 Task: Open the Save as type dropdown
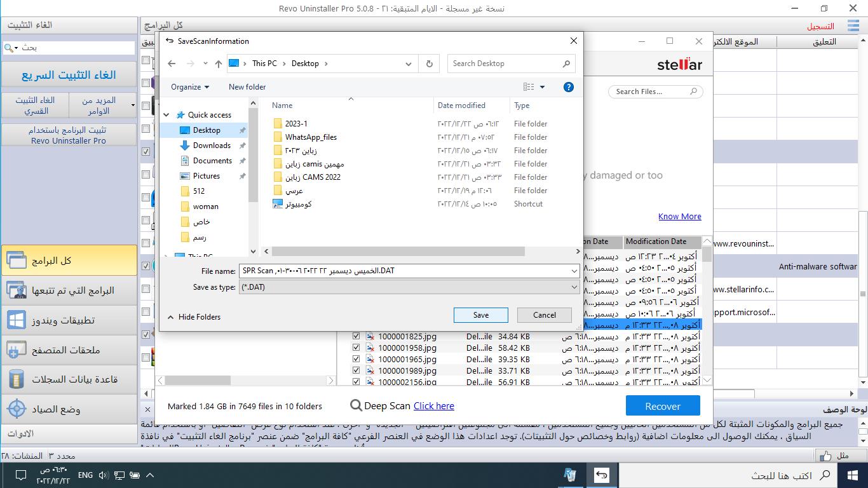click(409, 287)
